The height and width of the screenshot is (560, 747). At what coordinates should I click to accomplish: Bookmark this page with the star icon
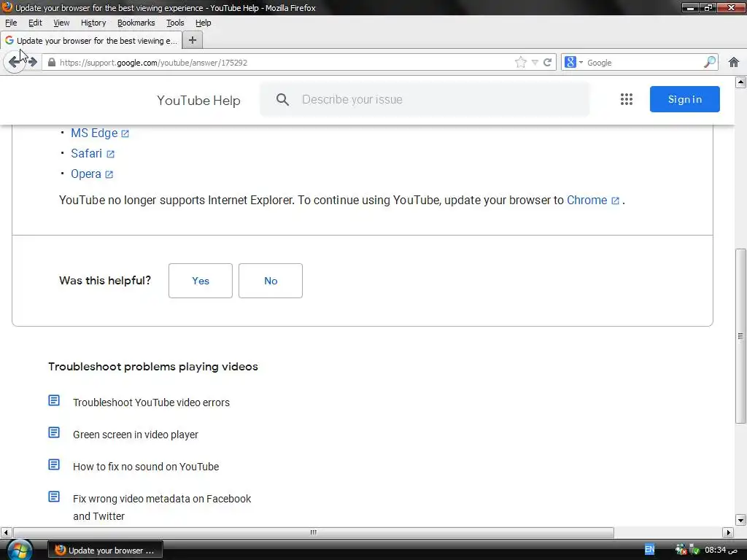(x=521, y=63)
